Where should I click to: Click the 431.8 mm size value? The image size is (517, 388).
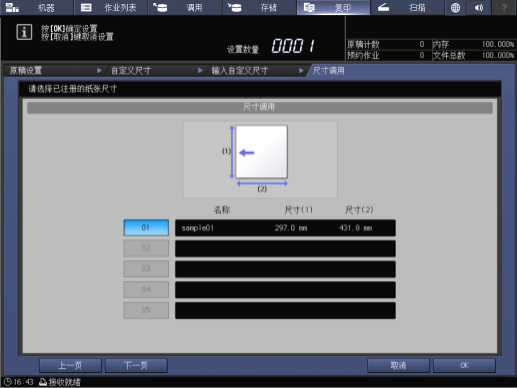[x=355, y=228]
